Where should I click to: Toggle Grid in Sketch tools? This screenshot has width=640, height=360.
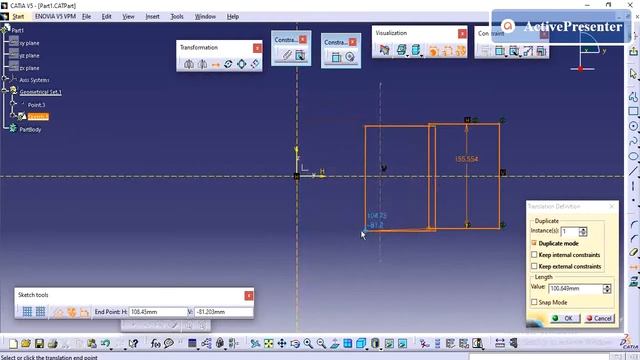[x=27, y=312]
